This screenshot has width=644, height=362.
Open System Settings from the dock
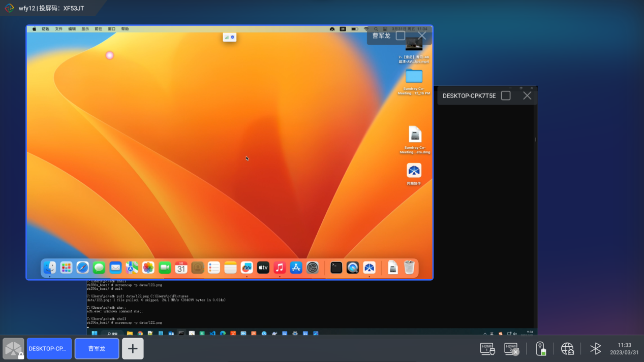(313, 268)
